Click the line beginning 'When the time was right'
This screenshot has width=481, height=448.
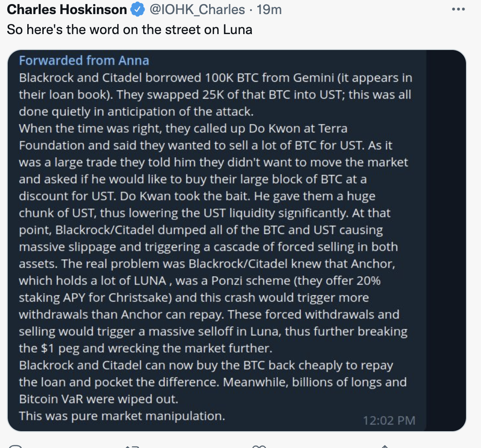point(183,129)
